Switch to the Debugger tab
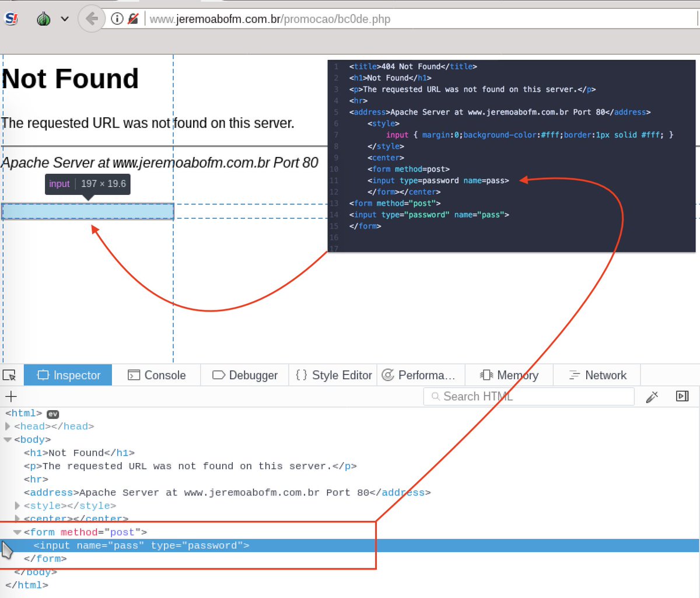700x598 pixels. click(x=244, y=375)
